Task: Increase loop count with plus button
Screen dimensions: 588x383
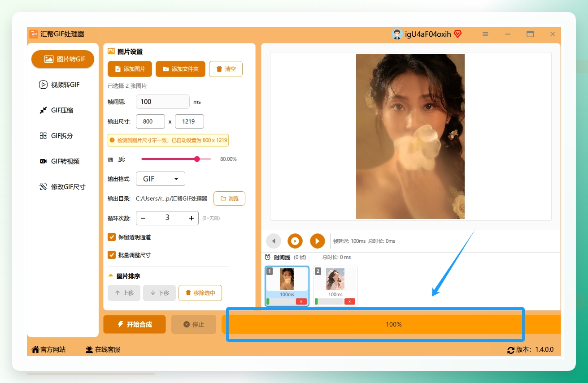Action: click(x=192, y=218)
